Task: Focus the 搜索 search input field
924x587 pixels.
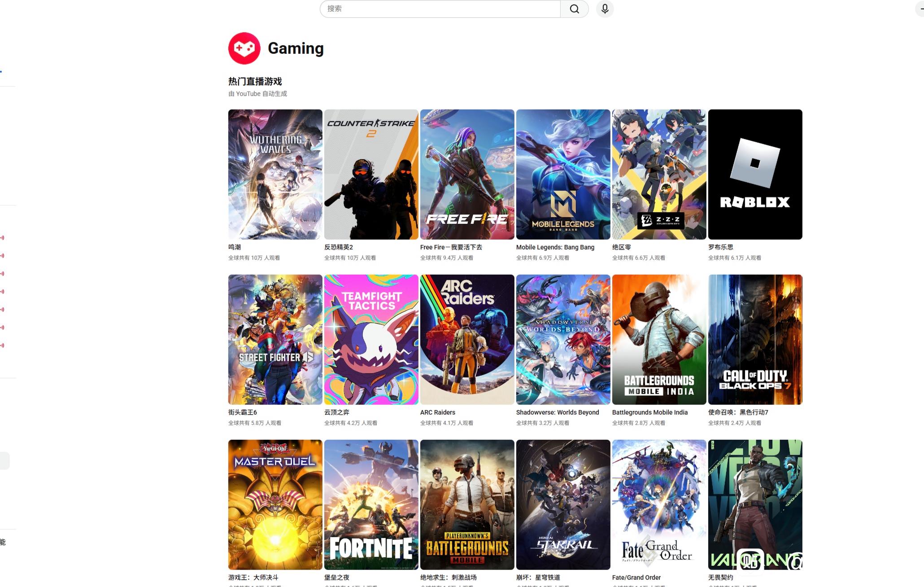Action: [440, 9]
